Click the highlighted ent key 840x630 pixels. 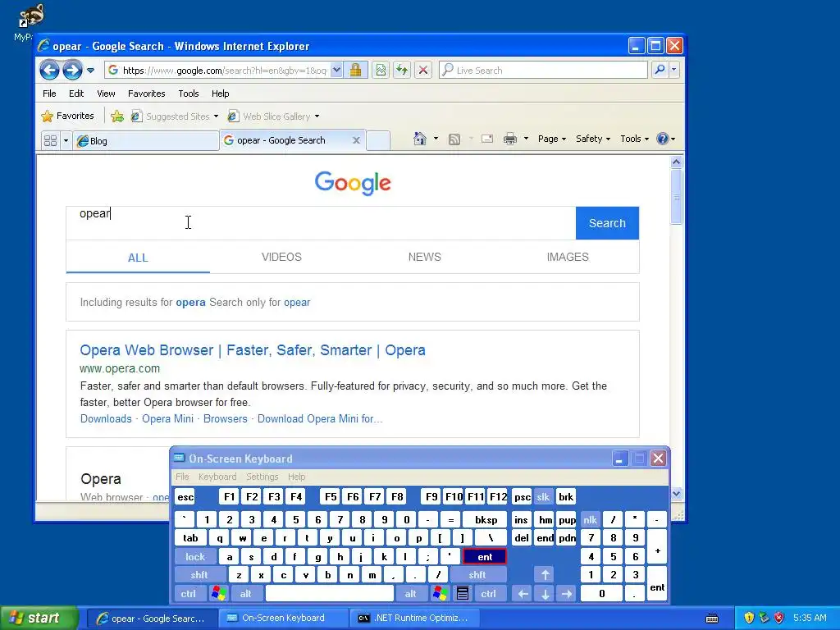coord(485,557)
